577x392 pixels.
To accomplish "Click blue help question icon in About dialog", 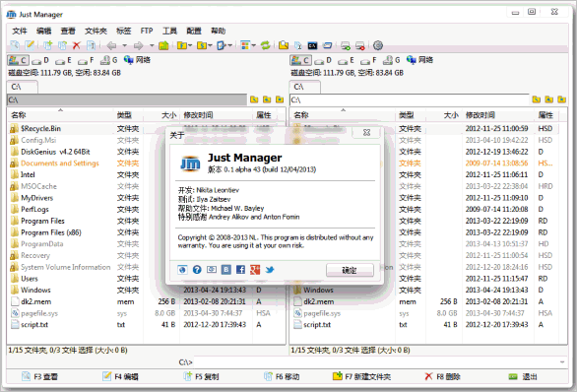I will pos(197,270).
